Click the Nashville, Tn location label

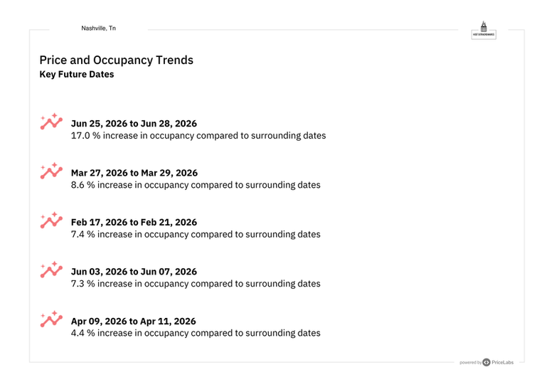coord(98,28)
